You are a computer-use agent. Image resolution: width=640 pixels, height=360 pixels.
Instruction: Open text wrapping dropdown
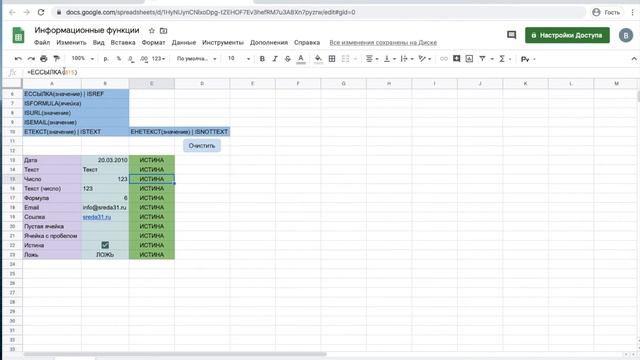click(x=407, y=59)
